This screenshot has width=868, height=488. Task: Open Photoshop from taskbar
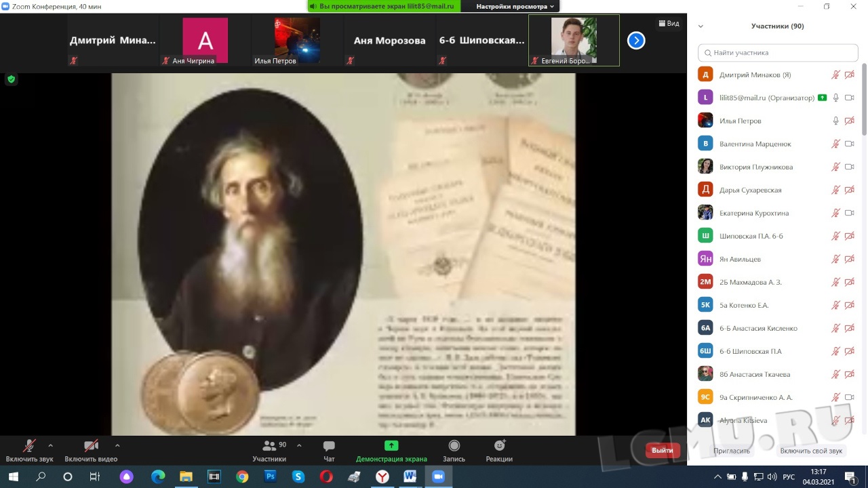click(x=270, y=476)
